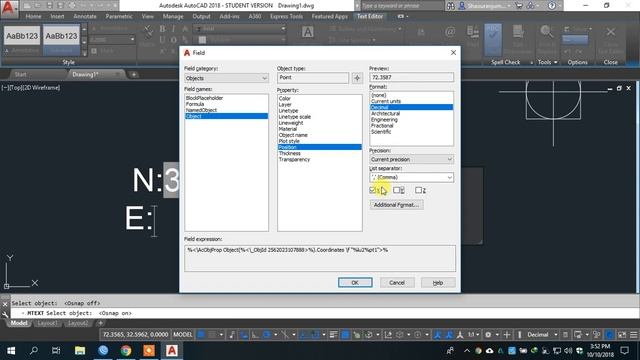Click Close Text Editor X icon
This screenshot has width=640, height=360.
coord(611,32)
